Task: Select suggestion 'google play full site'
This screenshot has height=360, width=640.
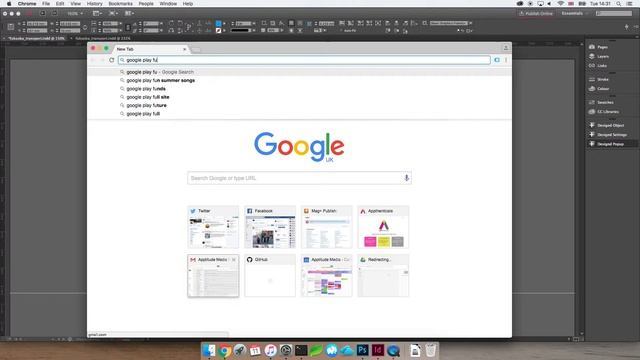Action: [x=148, y=97]
